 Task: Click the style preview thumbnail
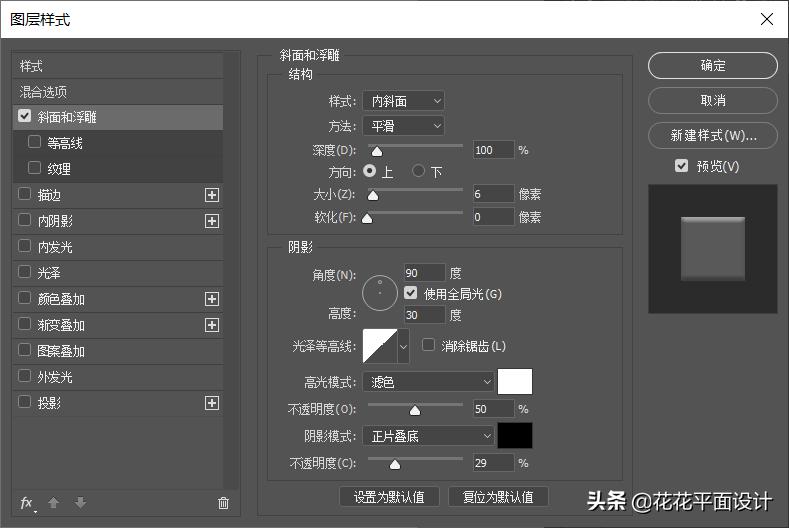click(713, 249)
